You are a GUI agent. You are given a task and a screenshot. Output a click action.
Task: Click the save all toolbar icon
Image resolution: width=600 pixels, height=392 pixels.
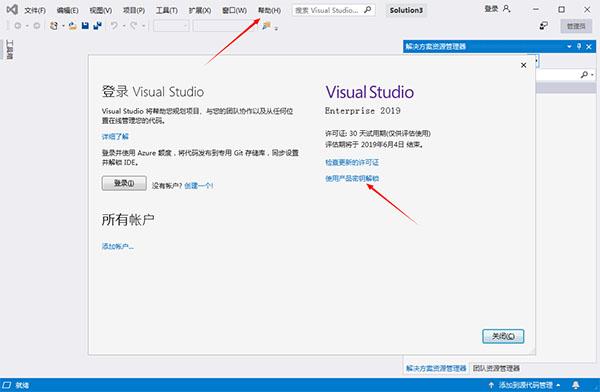coord(98,26)
